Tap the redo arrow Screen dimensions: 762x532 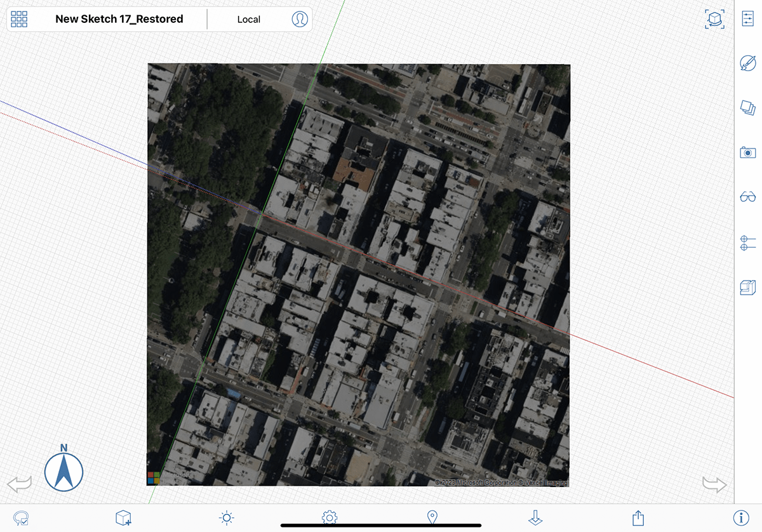pyautogui.click(x=714, y=485)
